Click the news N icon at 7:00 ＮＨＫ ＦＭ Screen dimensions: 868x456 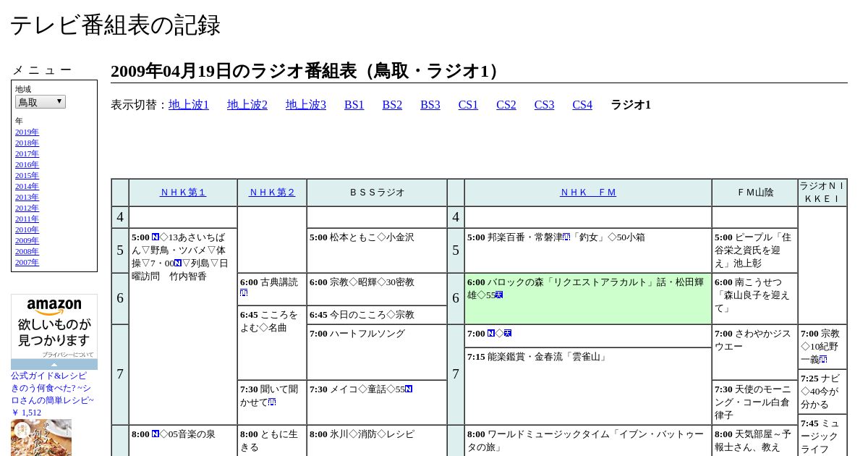[491, 334]
